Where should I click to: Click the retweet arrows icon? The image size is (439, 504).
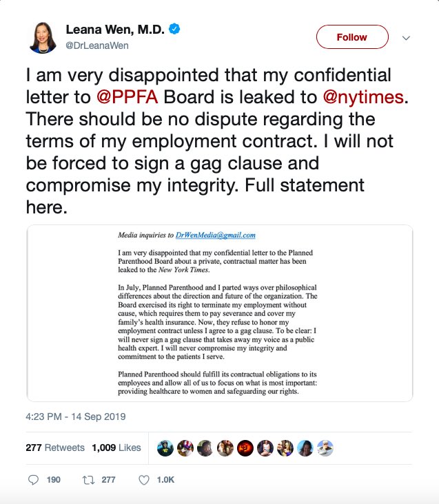[x=88, y=479]
